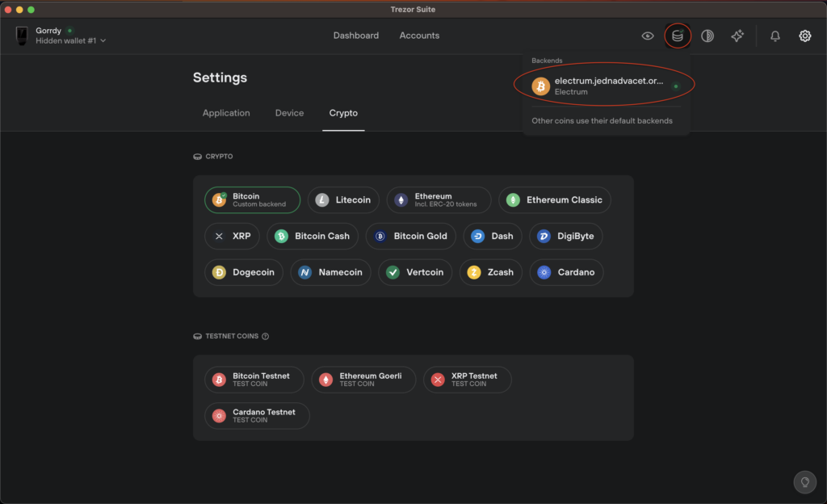Enable the Bitcoin Cash coin
Viewport: 827px width, 504px height.
313,236
